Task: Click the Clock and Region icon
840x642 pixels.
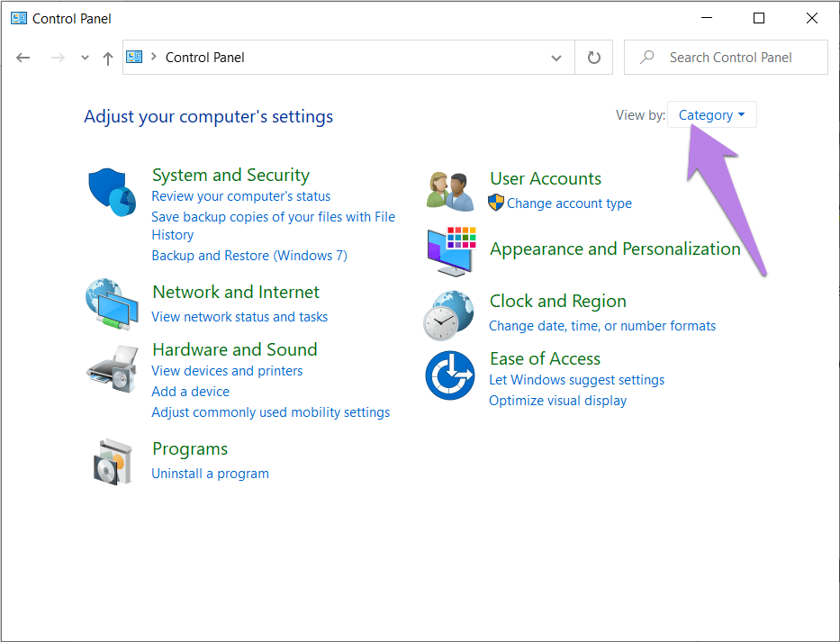Action: coord(447,314)
